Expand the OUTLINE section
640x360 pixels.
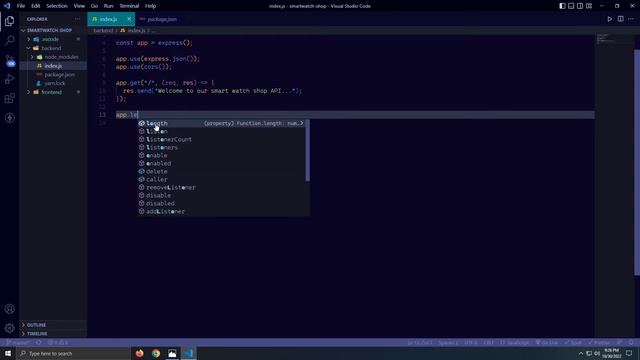(53, 325)
